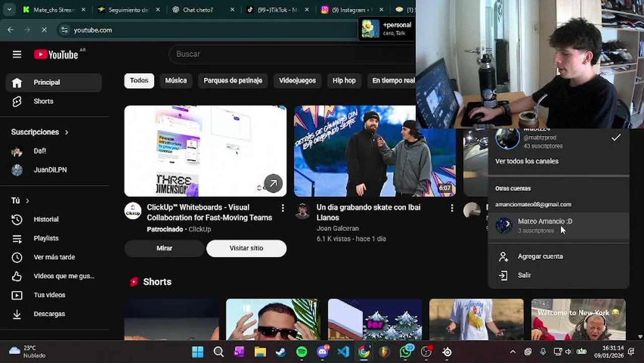Open Ver más tarde list

[x=54, y=257]
